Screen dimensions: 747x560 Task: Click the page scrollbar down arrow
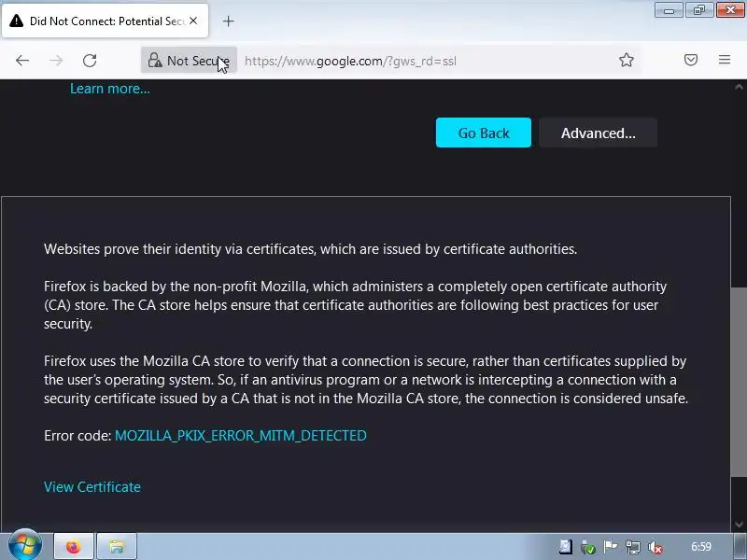(739, 525)
